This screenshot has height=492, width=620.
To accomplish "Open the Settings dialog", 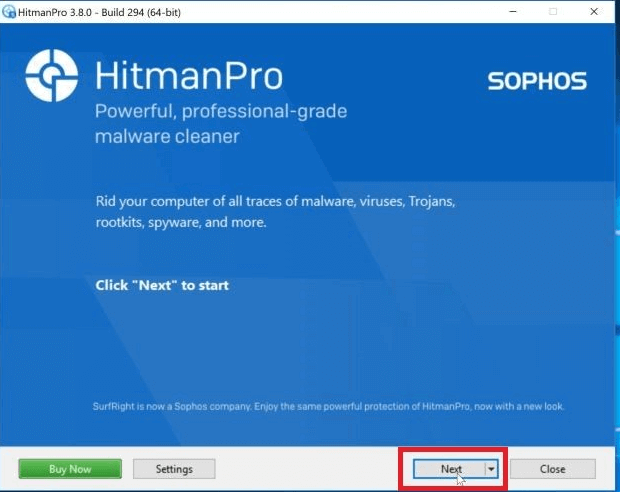I will pos(174,469).
